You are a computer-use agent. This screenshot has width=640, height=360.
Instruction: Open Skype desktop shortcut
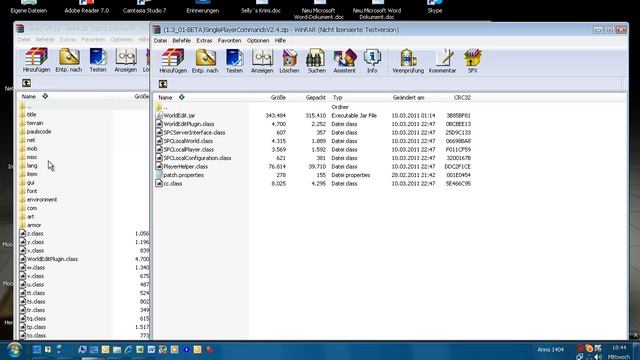[x=434, y=7]
